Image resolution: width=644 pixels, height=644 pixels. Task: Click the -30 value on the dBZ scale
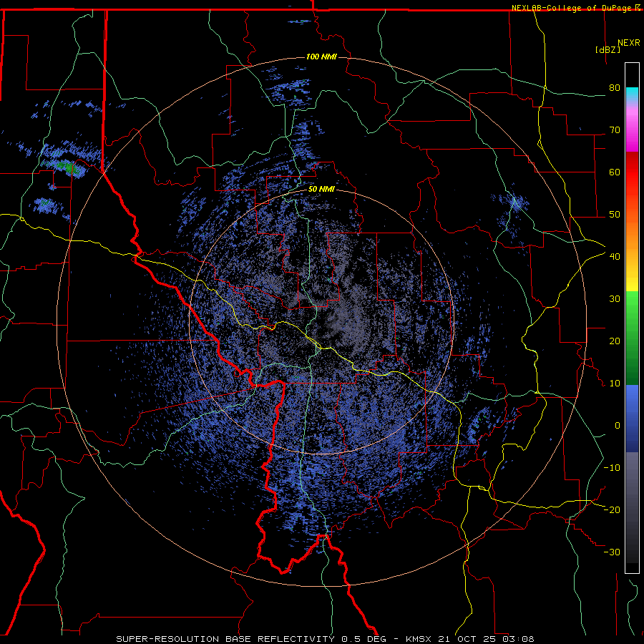tap(612, 552)
